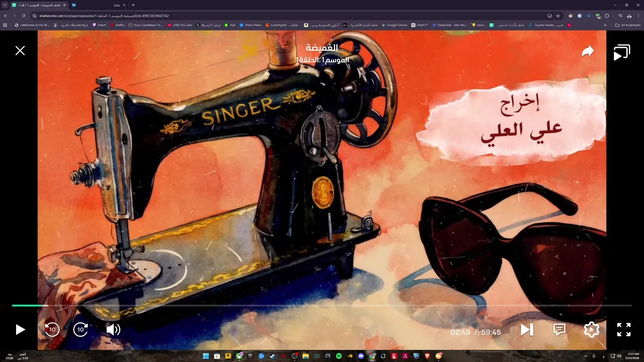The width and height of the screenshot is (644, 362).
Task: Open the Chrome apps grid shortcut
Action: (x=6, y=25)
